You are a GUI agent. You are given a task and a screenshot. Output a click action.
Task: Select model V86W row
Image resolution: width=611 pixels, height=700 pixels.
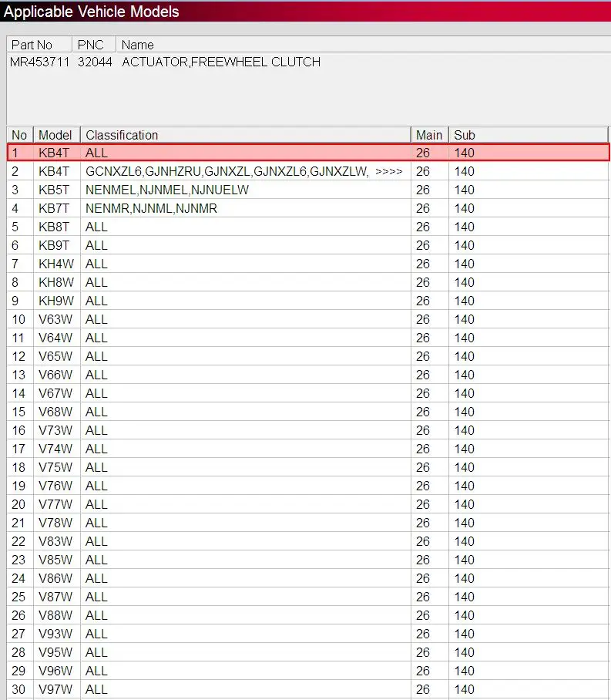(308, 578)
